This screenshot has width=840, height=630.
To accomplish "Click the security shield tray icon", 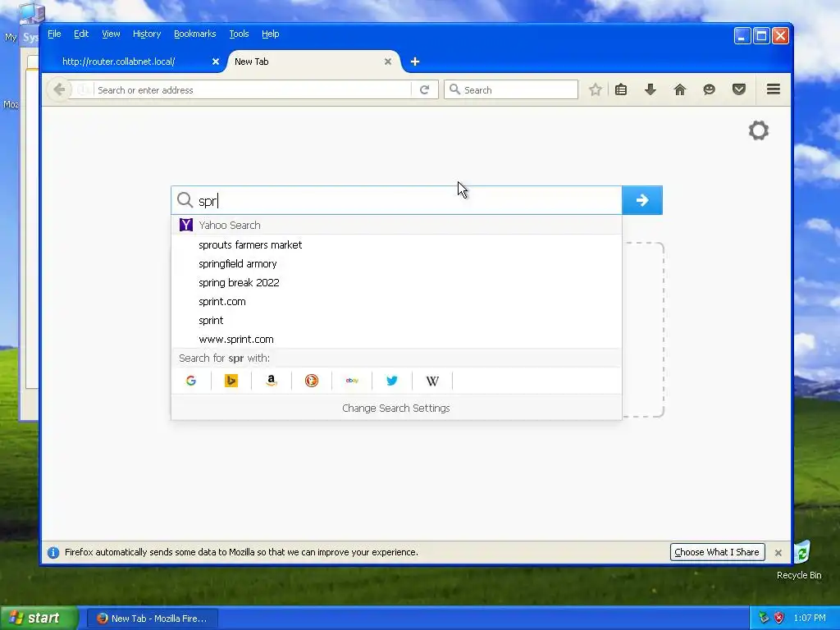I will point(779,618).
